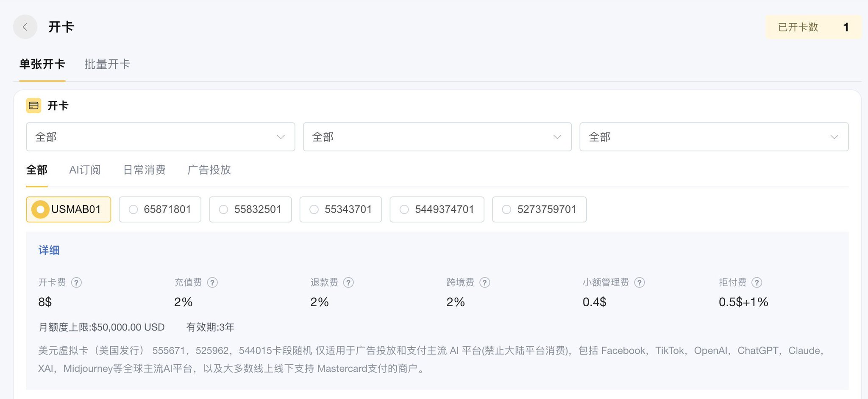Select the 广告投放 category tab
Screen dimensions: 868x399
click(x=209, y=170)
